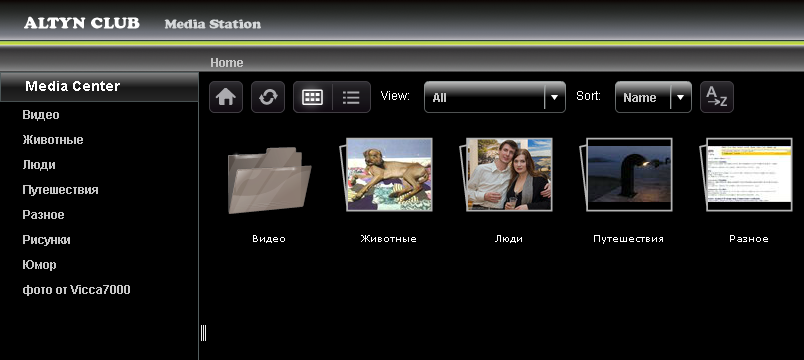Select Видео in the sidebar
Screen dimensions: 804x360
click(x=41, y=115)
